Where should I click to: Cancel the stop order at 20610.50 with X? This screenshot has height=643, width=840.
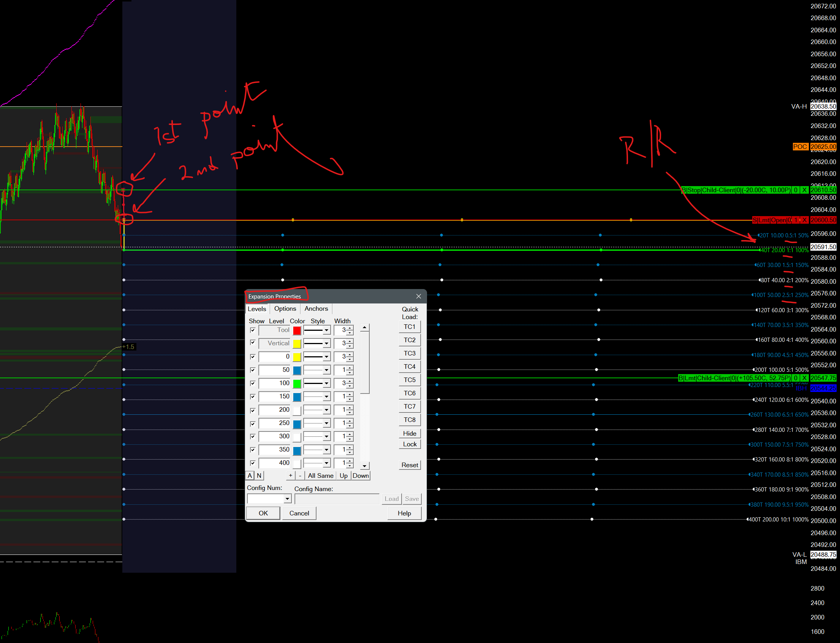click(x=805, y=190)
